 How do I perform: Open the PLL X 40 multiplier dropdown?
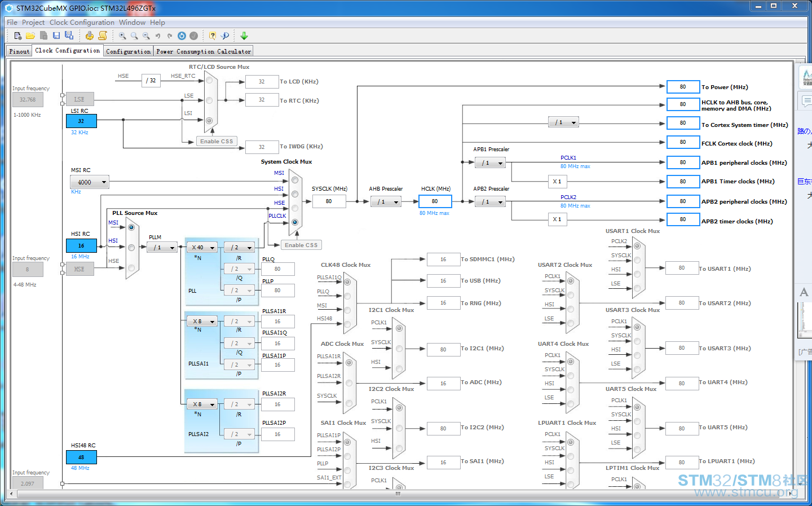pyautogui.click(x=202, y=248)
